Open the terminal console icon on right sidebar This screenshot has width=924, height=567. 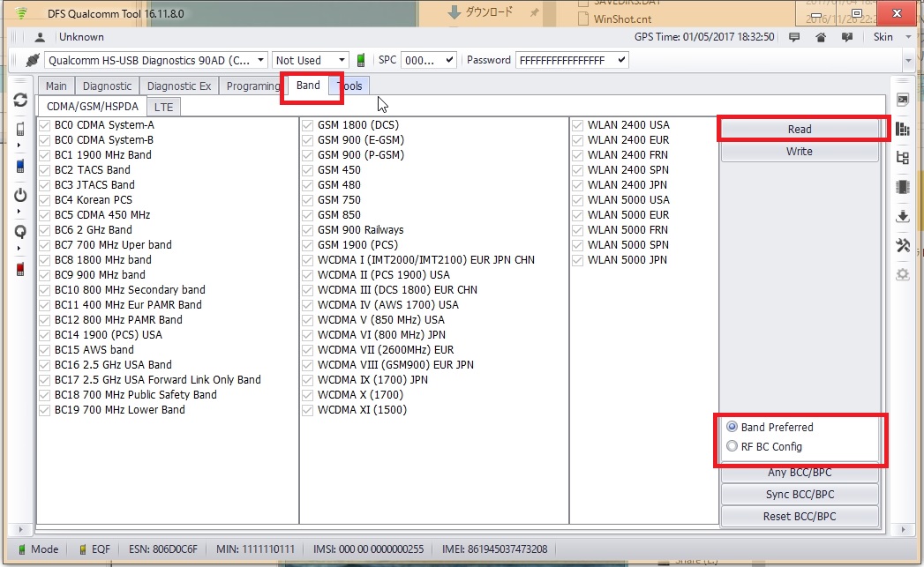coord(902,100)
